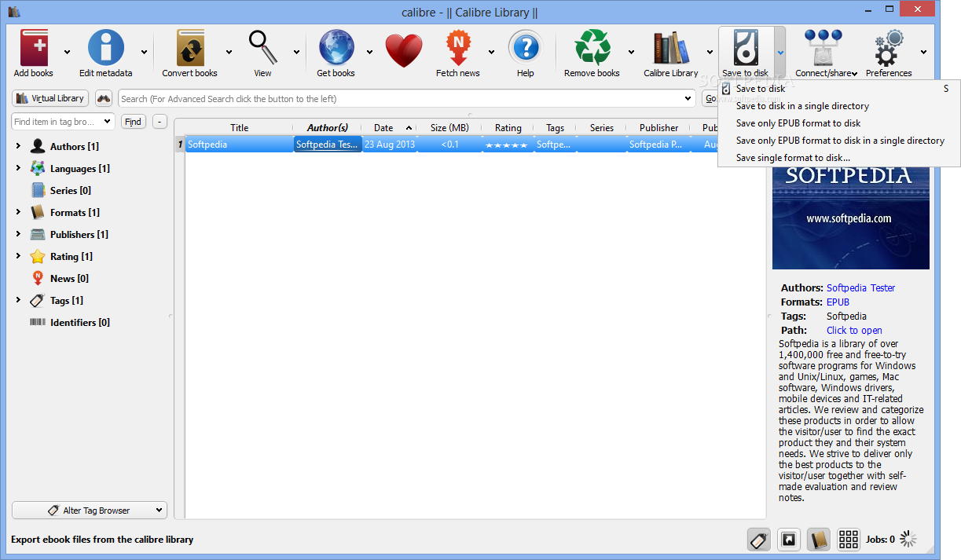This screenshot has width=961, height=560.
Task: Click Remove books recycle icon
Action: (x=592, y=49)
